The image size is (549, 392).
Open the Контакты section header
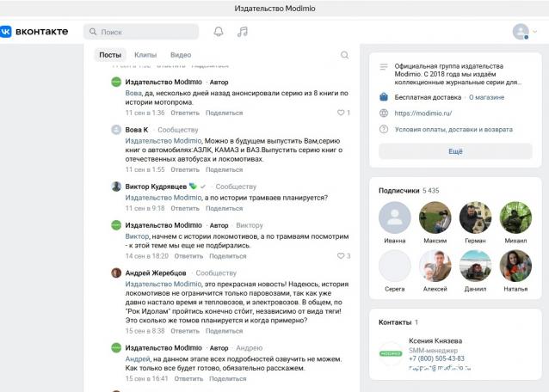398,322
